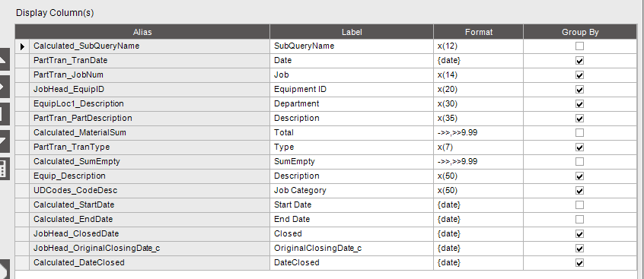Click the move-down arrow button on left edge
This screenshot has width=644, height=279.
pyautogui.click(x=4, y=141)
